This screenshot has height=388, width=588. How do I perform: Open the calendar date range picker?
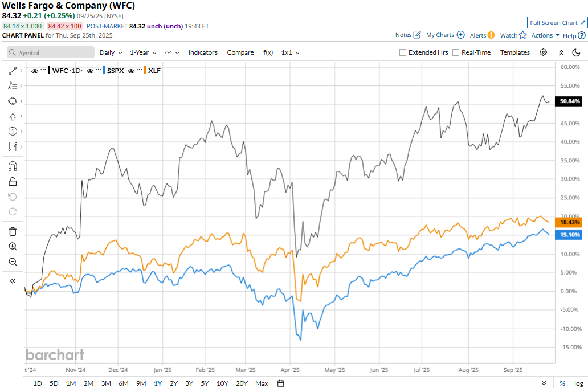click(x=280, y=383)
